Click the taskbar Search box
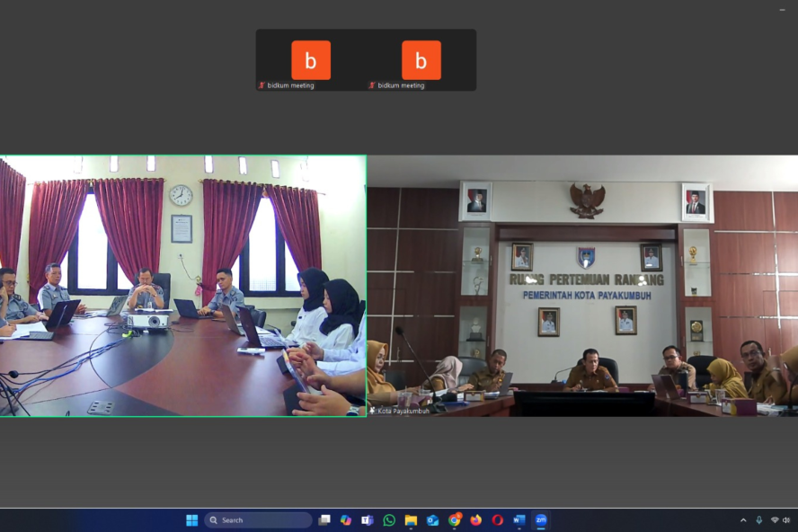The width and height of the screenshot is (798, 532). (x=258, y=520)
